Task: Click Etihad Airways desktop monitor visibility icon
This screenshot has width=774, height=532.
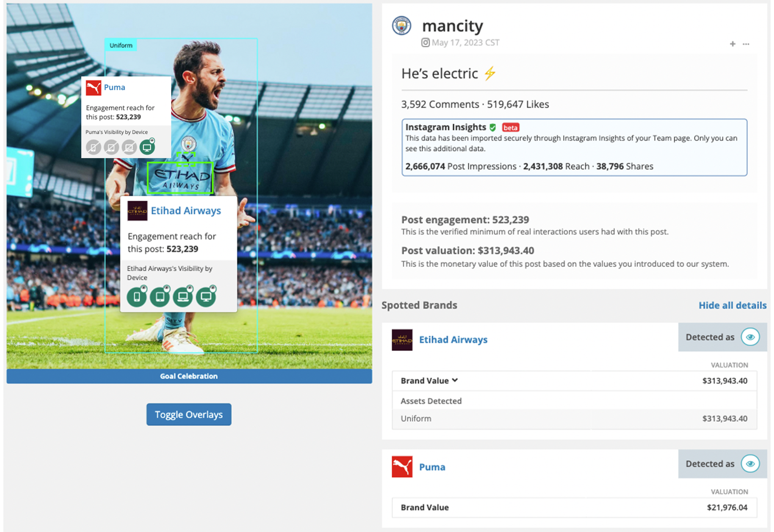Action: (x=206, y=296)
